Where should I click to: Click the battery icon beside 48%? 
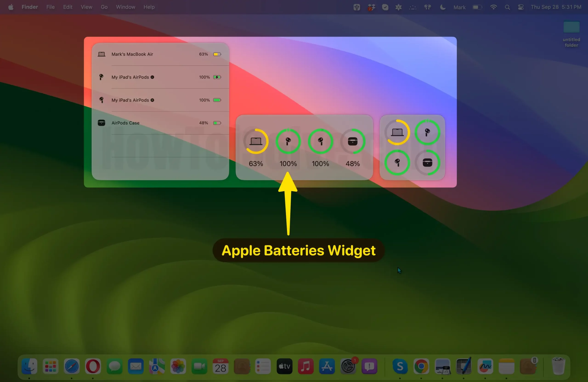point(217,123)
